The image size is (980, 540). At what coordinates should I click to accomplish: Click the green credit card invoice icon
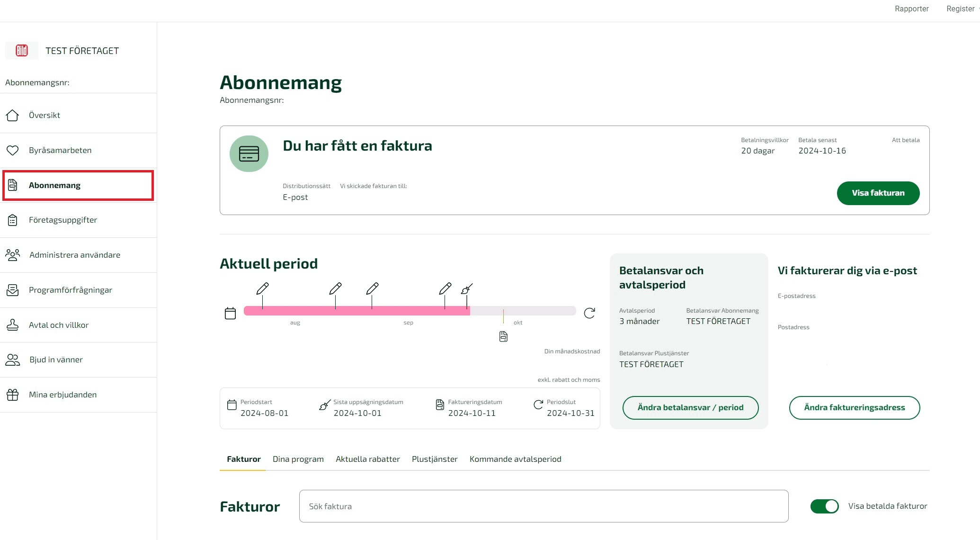249,153
